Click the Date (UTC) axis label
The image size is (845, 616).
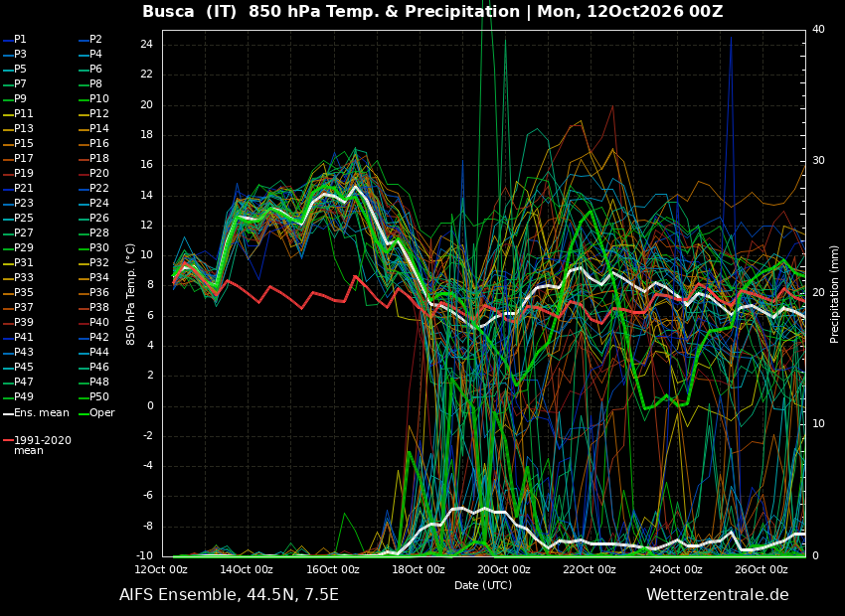click(483, 585)
